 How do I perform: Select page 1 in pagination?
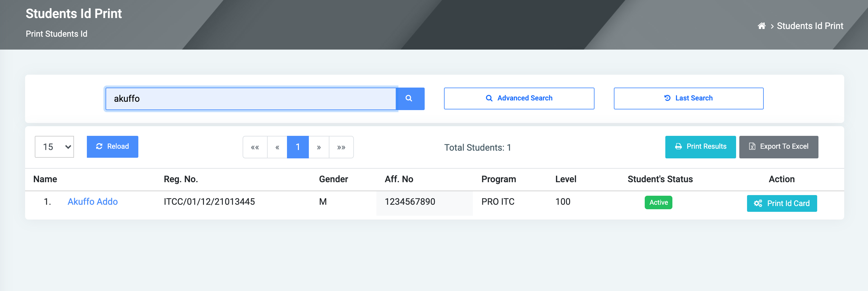tap(298, 147)
